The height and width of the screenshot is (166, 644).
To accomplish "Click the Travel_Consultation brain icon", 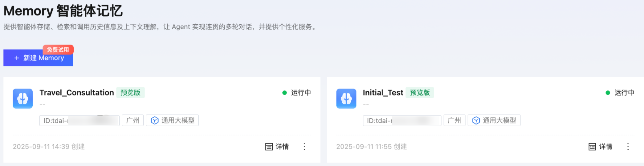I will (x=22, y=99).
